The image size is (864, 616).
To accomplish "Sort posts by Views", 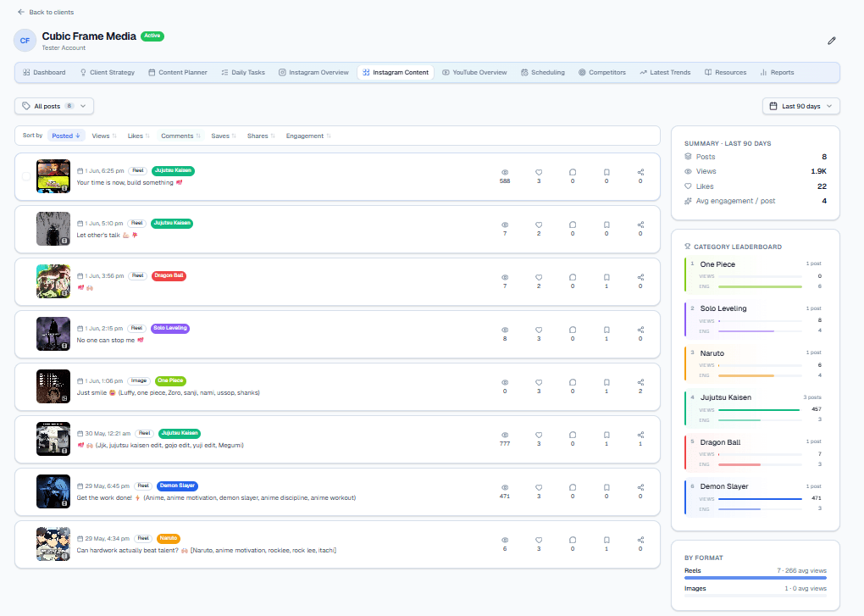I will (x=104, y=136).
